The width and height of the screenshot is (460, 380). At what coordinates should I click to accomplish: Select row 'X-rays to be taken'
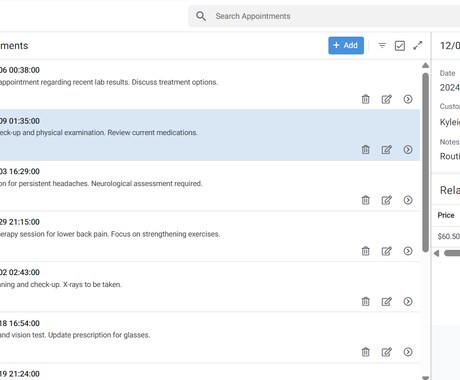click(x=210, y=287)
